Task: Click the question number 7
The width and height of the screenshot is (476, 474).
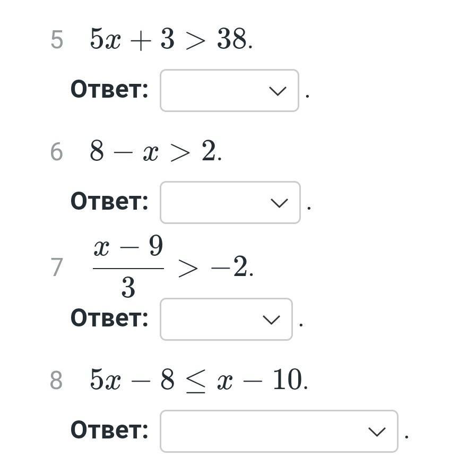Action: [x=57, y=268]
